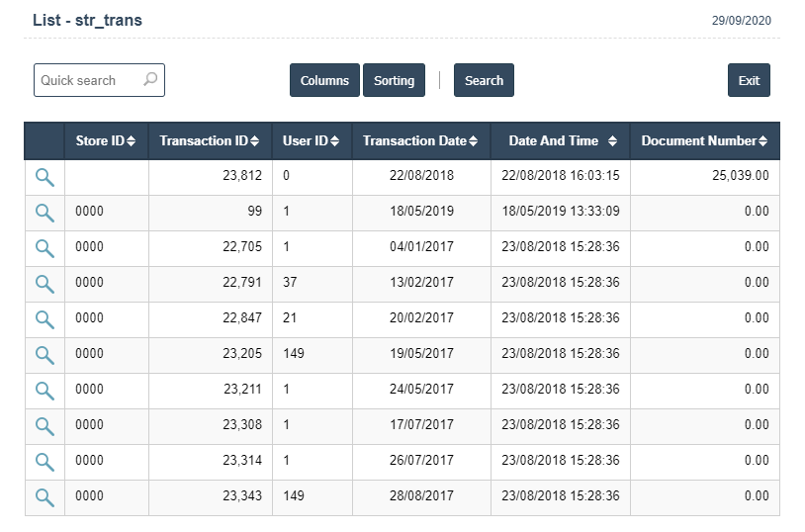This screenshot has width=805, height=532.
Task: Open transaction 23,343 detail magnifier icon
Action: coord(45,497)
